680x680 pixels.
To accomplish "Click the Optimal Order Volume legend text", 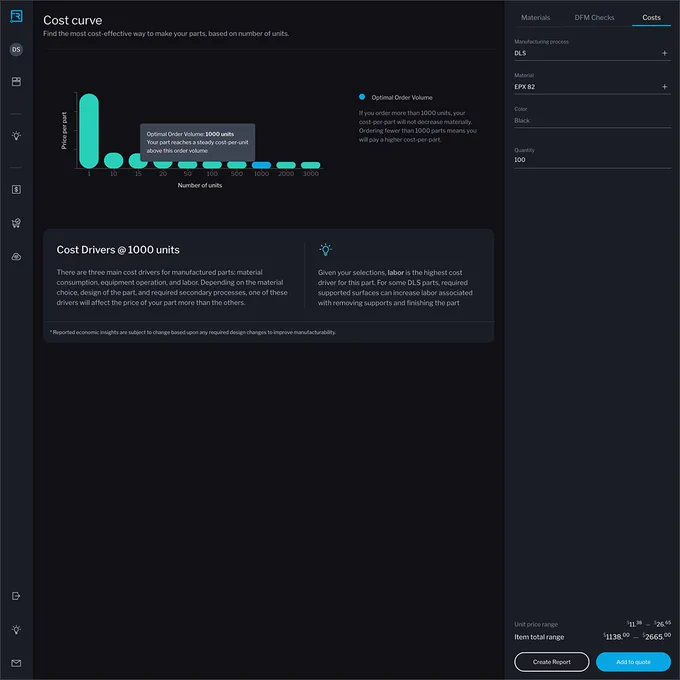I will tap(402, 98).
